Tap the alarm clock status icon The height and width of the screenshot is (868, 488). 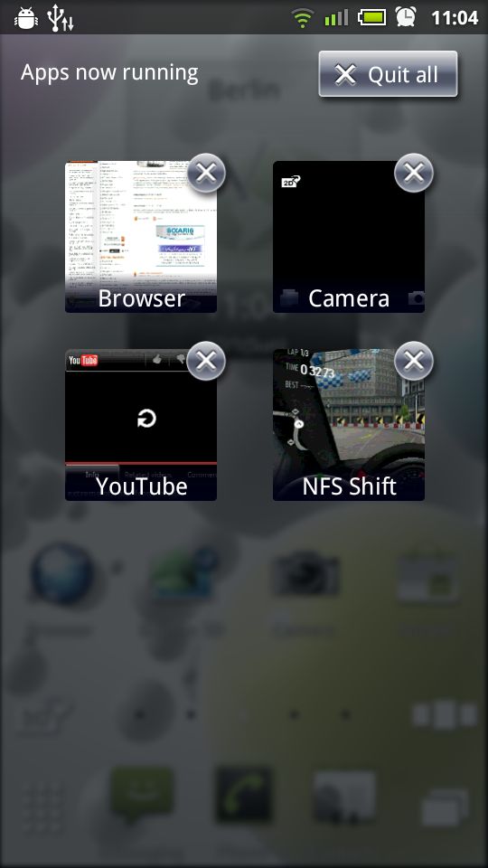(x=406, y=16)
